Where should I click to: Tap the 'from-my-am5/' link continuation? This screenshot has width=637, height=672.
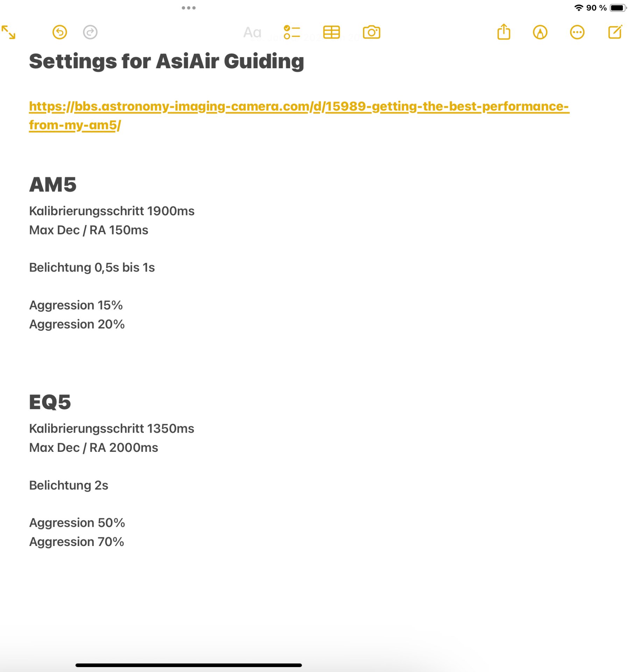75,125
